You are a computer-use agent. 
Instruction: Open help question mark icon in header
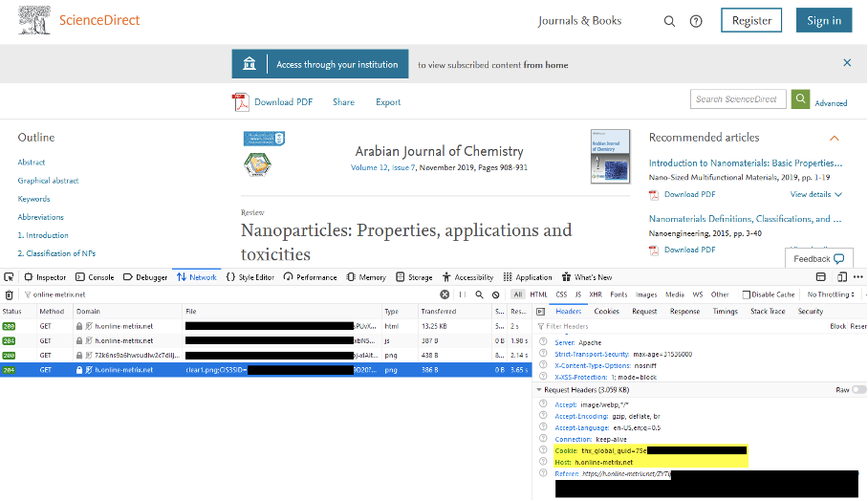[696, 21]
